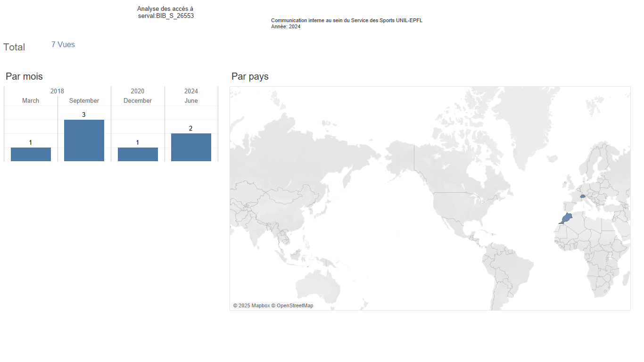644x362 pixels.
Task: Click the 'March' month label
Action: (x=31, y=100)
